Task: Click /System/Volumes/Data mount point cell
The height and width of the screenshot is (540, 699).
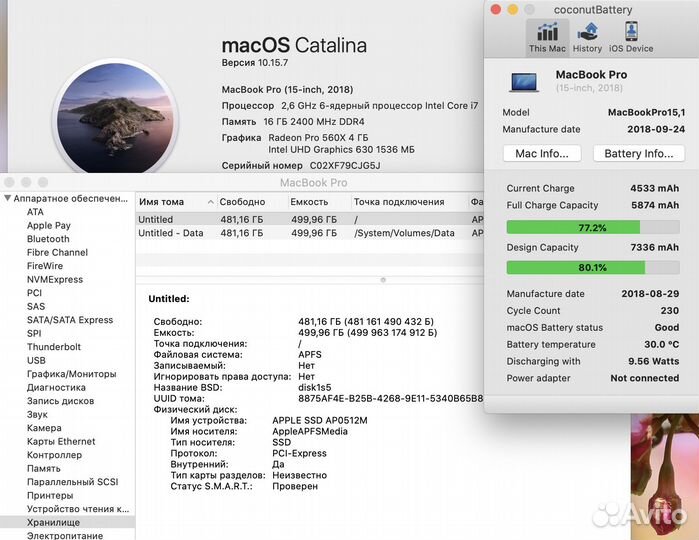Action: click(404, 233)
